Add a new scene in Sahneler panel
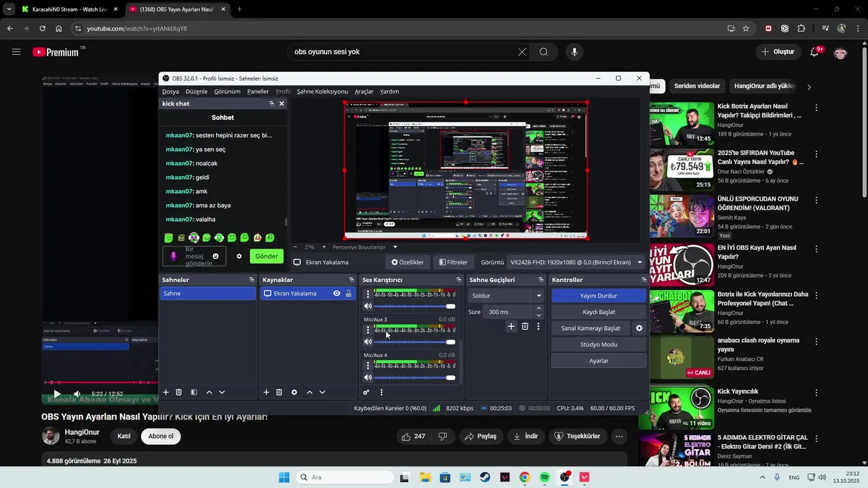The image size is (868, 488). [x=165, y=392]
